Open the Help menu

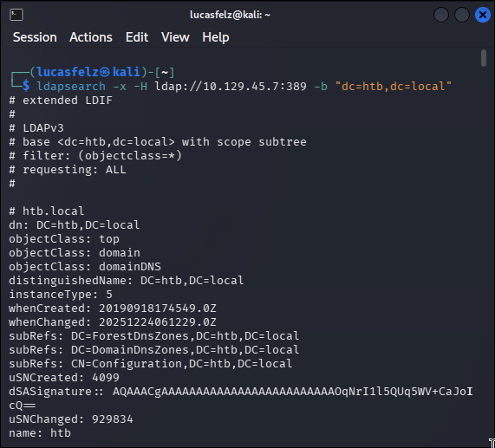coord(216,37)
